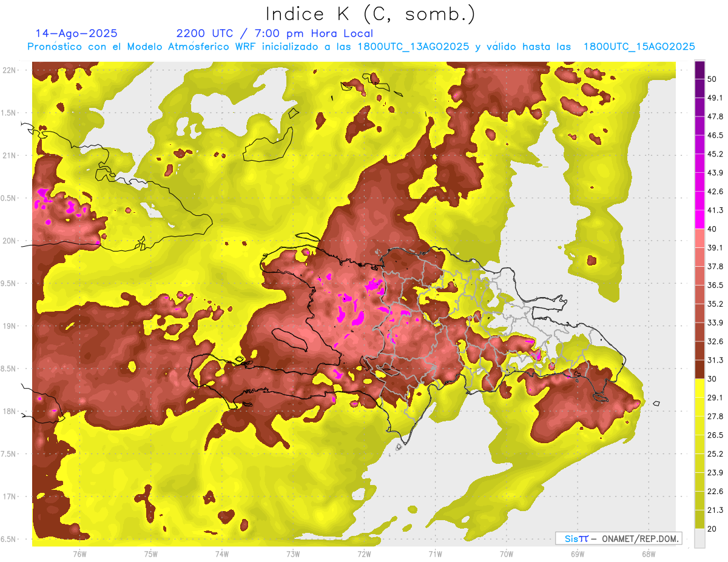Click the '26.5' value on the color scale
The width and height of the screenshot is (728, 562).
coord(716,435)
